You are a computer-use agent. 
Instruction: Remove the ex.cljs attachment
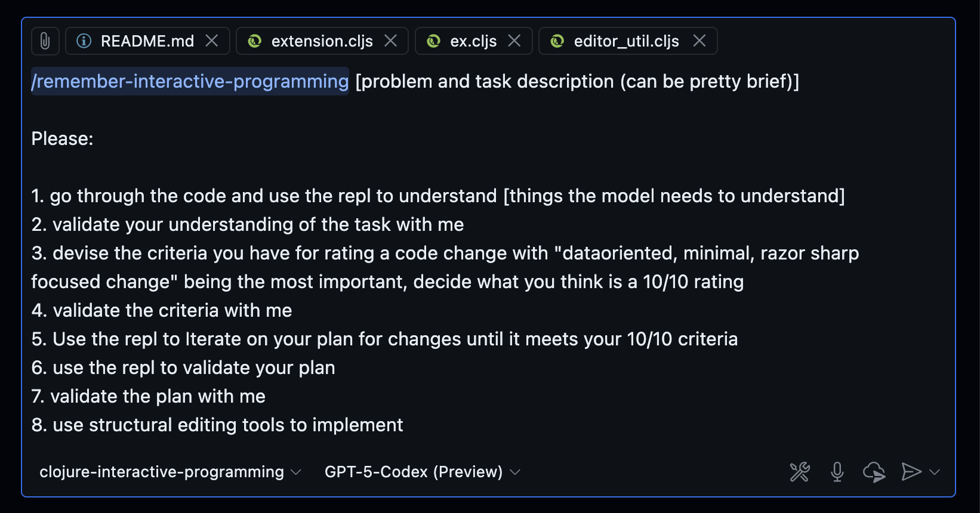click(x=514, y=41)
